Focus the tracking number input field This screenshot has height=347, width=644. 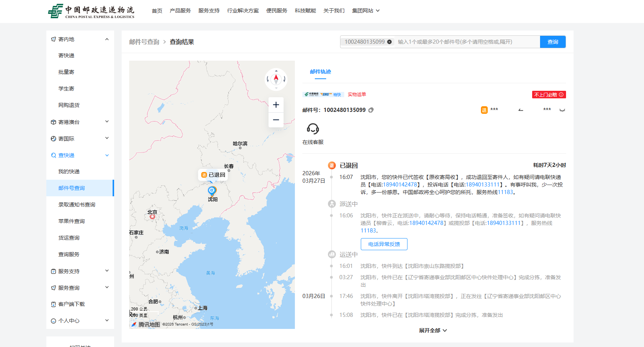tap(467, 42)
